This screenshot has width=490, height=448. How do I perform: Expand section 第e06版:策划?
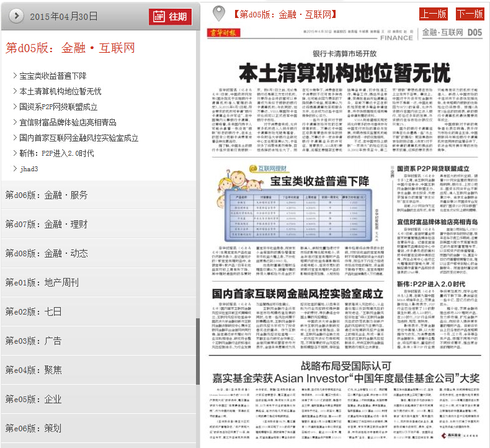(x=99, y=428)
